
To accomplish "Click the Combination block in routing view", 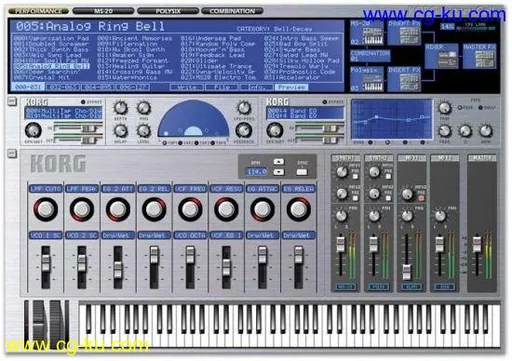I will coord(370,56).
